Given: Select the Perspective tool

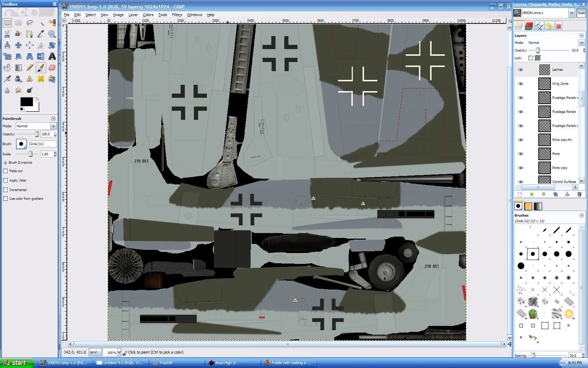Looking at the screenshot, I should click(30, 56).
